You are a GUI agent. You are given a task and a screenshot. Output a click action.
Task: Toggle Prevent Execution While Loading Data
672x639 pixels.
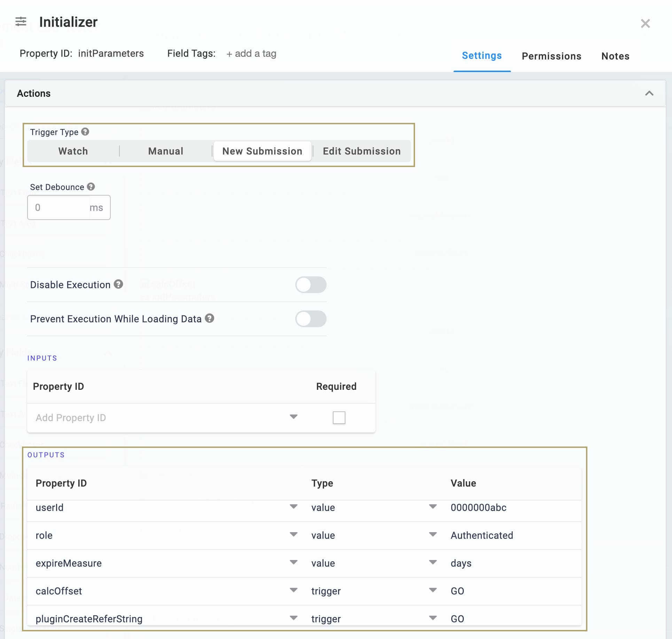pyautogui.click(x=311, y=319)
